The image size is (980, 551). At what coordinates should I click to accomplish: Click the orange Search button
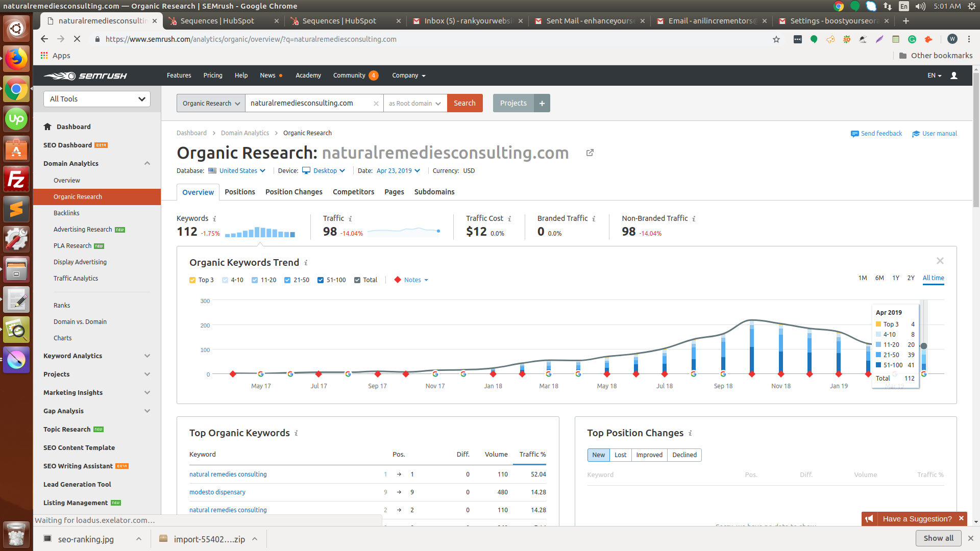464,103
